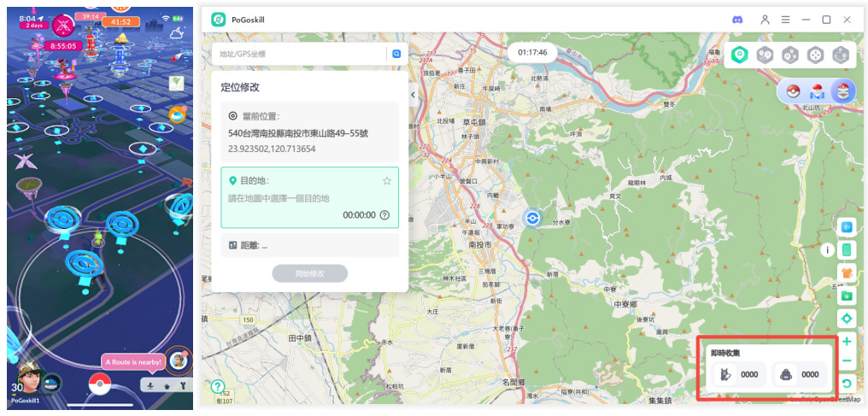Select the 目的地 destination box
Image resolution: width=868 pixels, height=416 pixels.
click(309, 197)
